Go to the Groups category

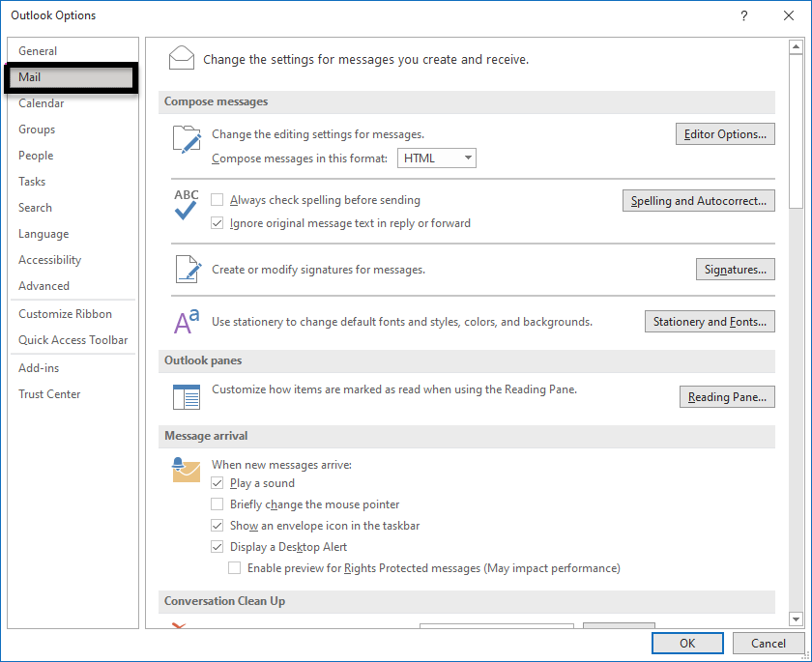tap(72, 129)
